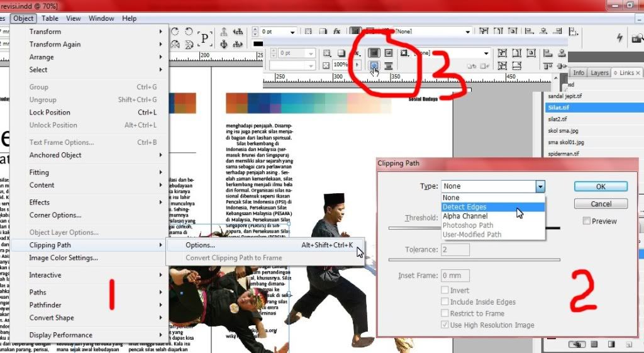This screenshot has height=353, width=644.
Task: Click Align left edges icon in floating panel
Action: point(548,53)
